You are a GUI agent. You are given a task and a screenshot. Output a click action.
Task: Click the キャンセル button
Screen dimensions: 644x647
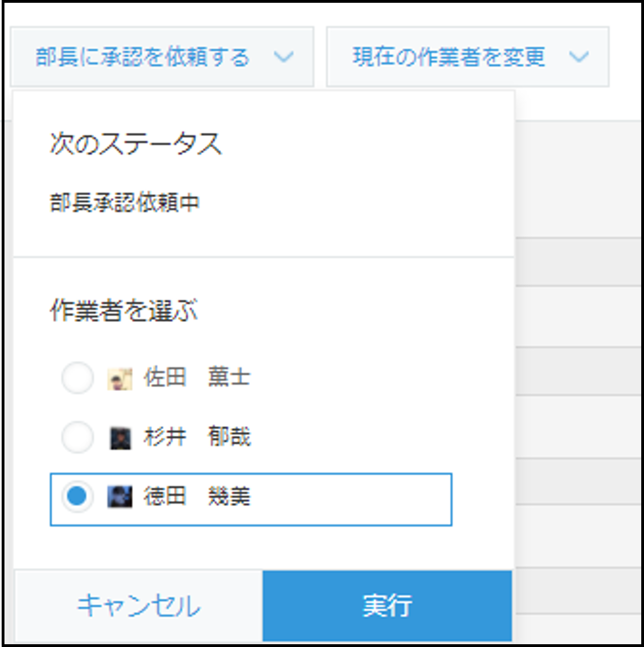(x=139, y=606)
